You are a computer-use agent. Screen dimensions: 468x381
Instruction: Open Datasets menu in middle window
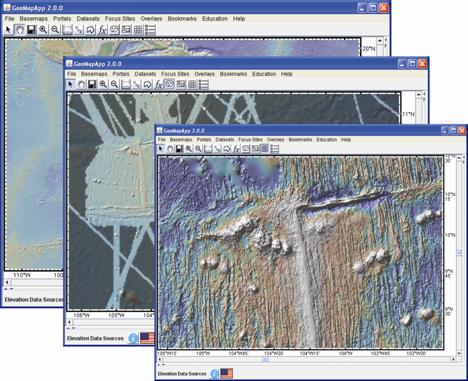(145, 74)
